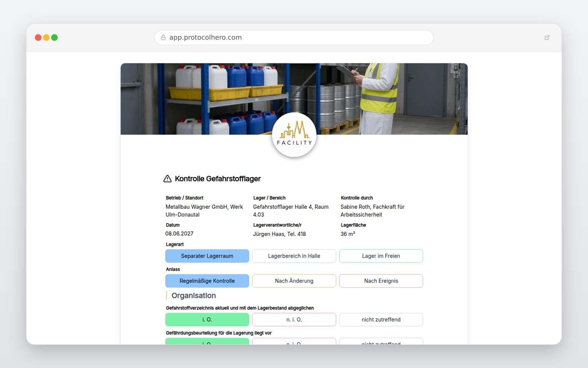The image size is (588, 368).
Task: Choose Nach Ereignis as Anlass
Action: tap(381, 281)
